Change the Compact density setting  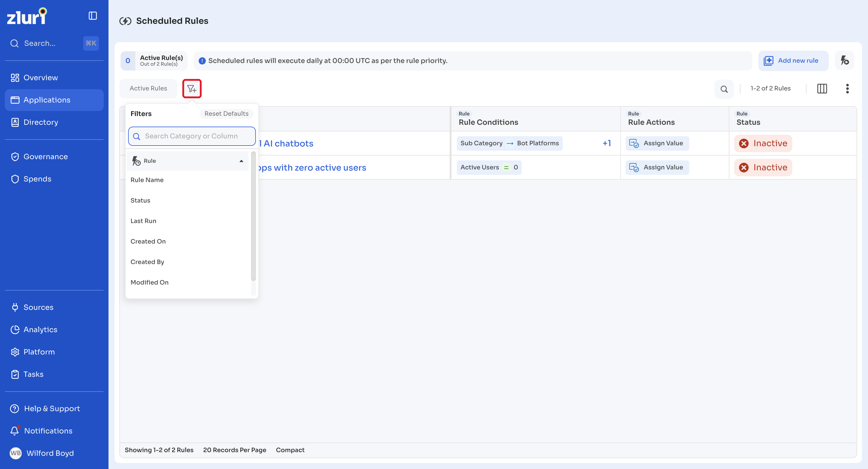[290, 450]
